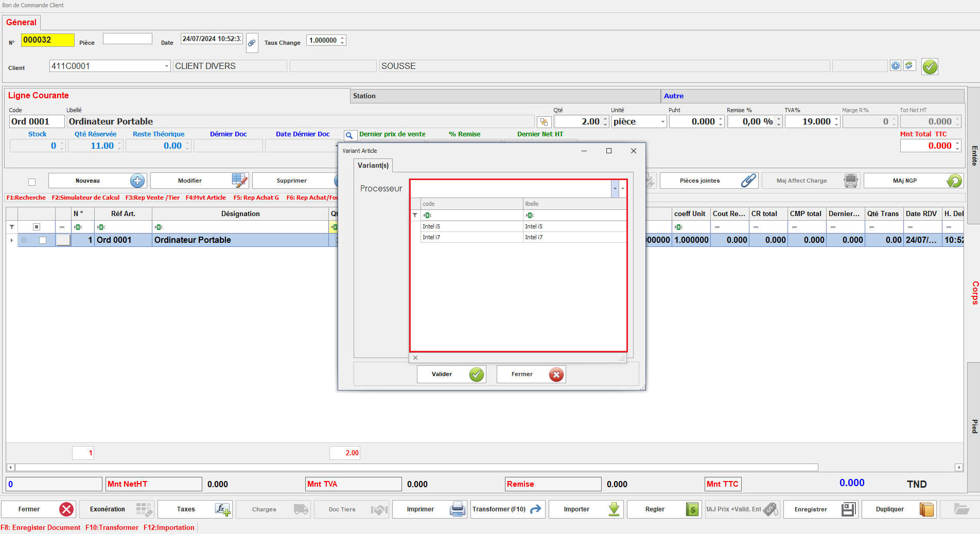The width and height of the screenshot is (980, 534).
Task: Click the Taux Change stepper
Action: (x=342, y=40)
